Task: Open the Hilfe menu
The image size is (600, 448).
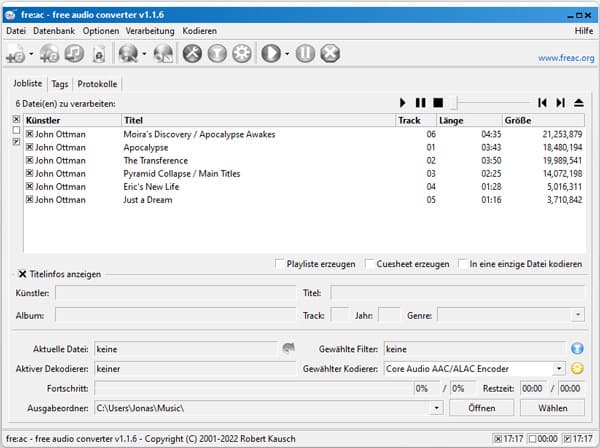Action: point(584,31)
